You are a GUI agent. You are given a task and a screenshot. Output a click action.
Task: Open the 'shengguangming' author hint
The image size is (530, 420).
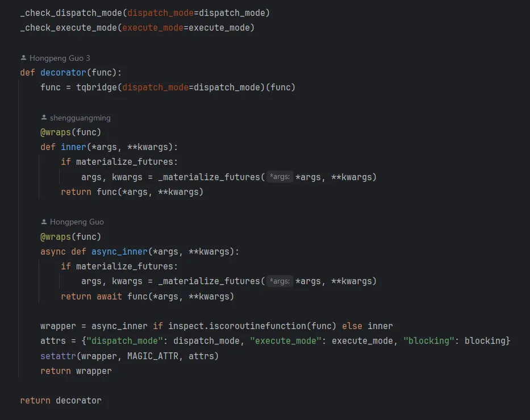pos(80,118)
